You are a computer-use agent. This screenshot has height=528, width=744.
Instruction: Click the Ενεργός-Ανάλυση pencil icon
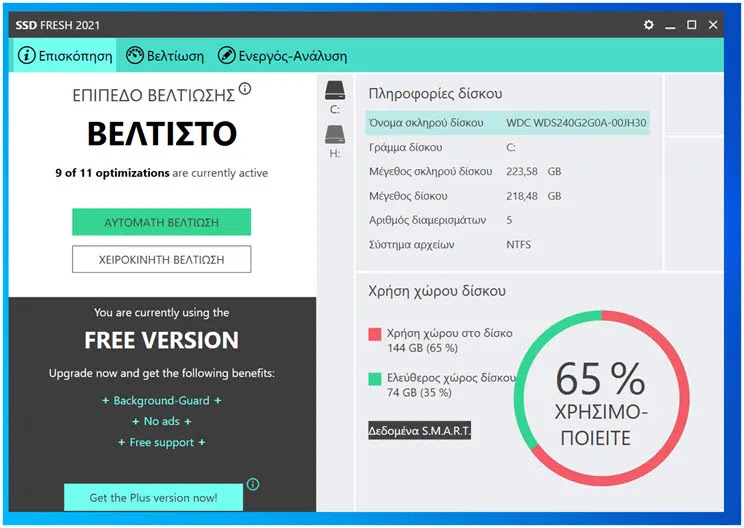pos(226,56)
